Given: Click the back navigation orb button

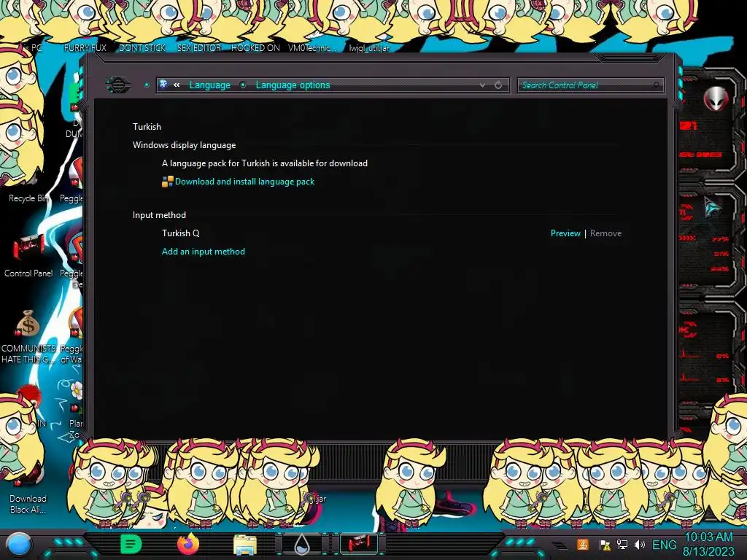Looking at the screenshot, I should point(118,85).
